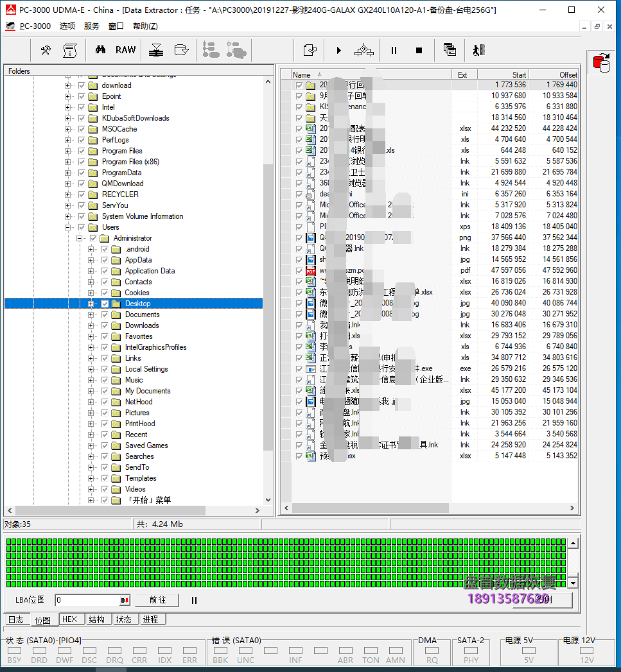The image size is (621, 672).
Task: Expand the Videos folder node
Action: pos(91,489)
